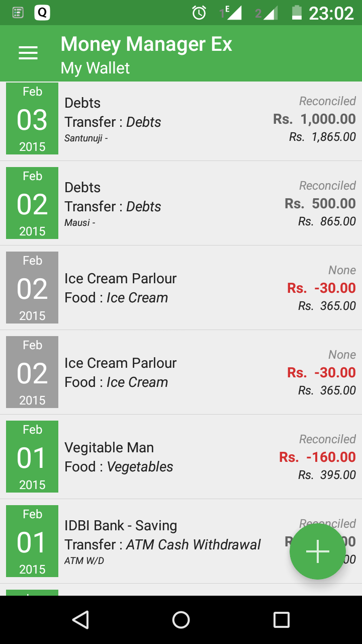Viewport: 362px width, 644px height.
Task: Tap the green Feb 03 2015 date tile
Action: [x=32, y=119]
